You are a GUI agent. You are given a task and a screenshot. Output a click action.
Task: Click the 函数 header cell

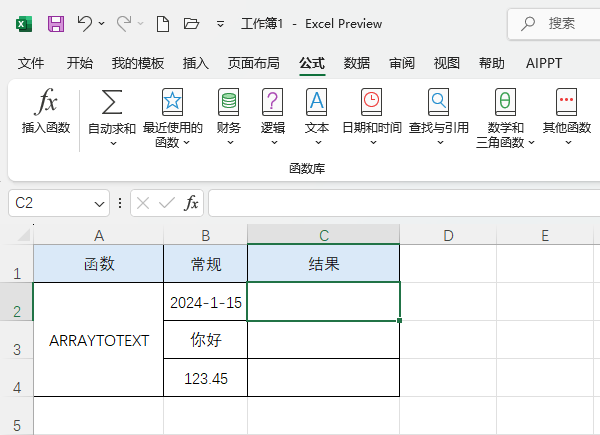pyautogui.click(x=99, y=264)
